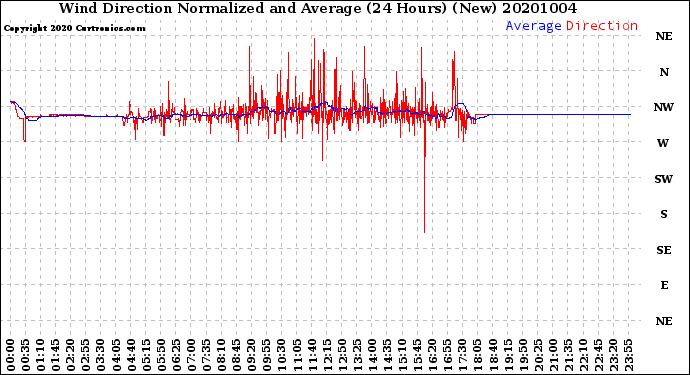Click the 10:30 time label
Image resolution: width=690 pixels, height=375 pixels.
282,355
